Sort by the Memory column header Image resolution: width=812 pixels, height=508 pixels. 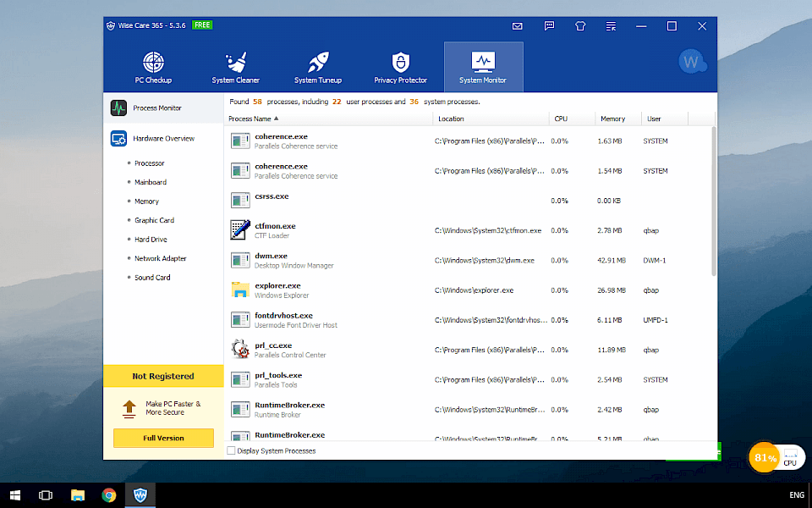(x=618, y=119)
